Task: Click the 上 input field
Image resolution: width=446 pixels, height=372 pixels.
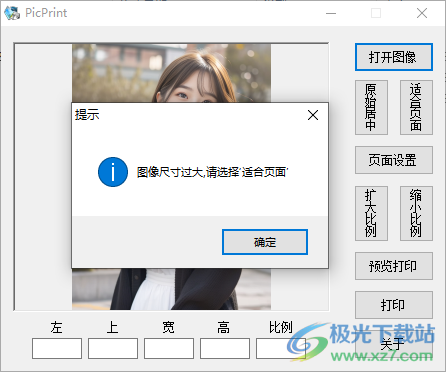Action: point(113,348)
